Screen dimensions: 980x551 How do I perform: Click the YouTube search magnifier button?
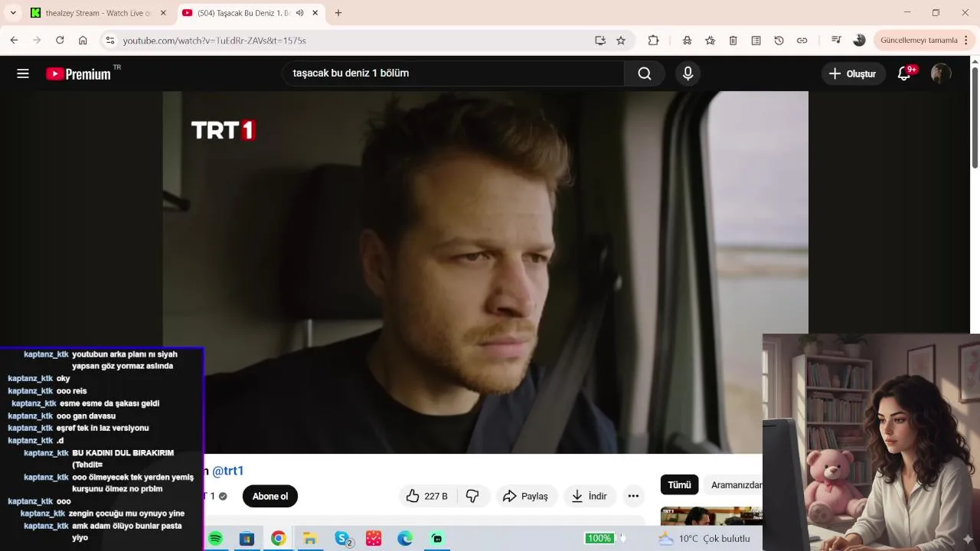click(x=645, y=73)
